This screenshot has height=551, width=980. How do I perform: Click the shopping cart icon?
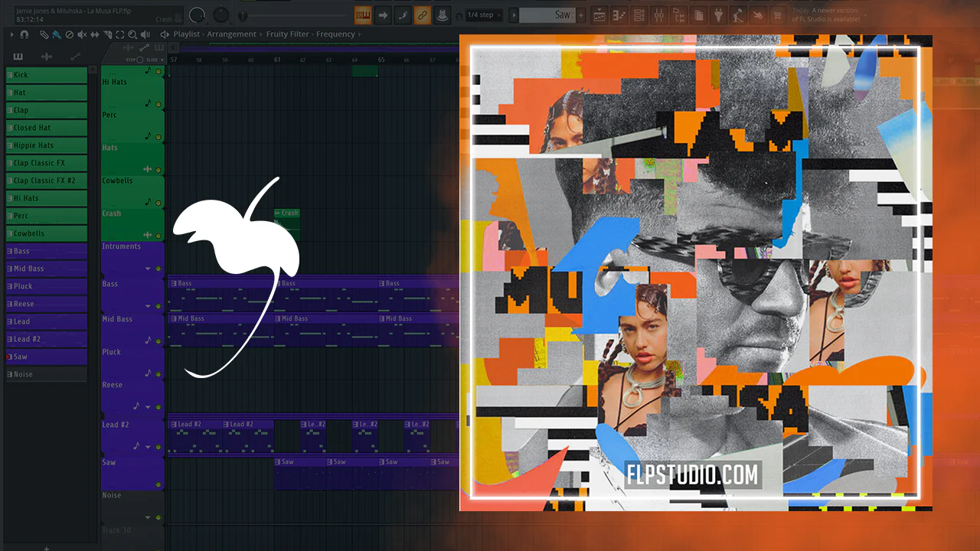point(779,15)
